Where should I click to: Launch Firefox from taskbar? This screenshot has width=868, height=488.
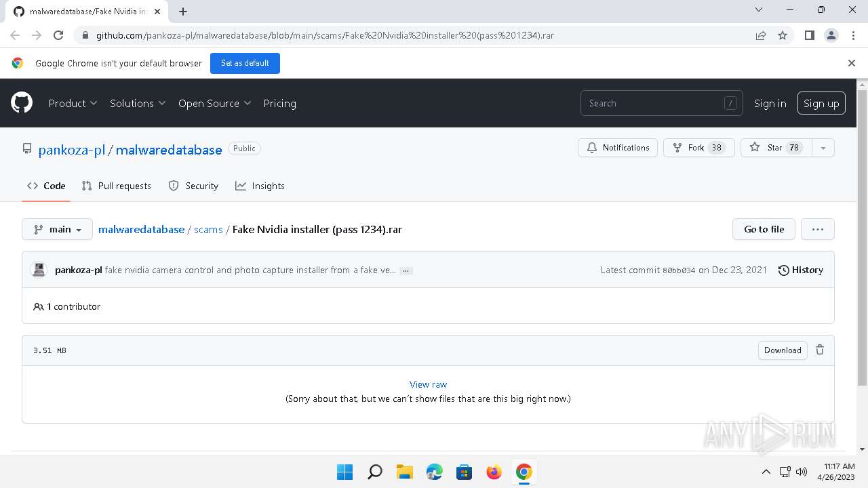pyautogui.click(x=494, y=472)
